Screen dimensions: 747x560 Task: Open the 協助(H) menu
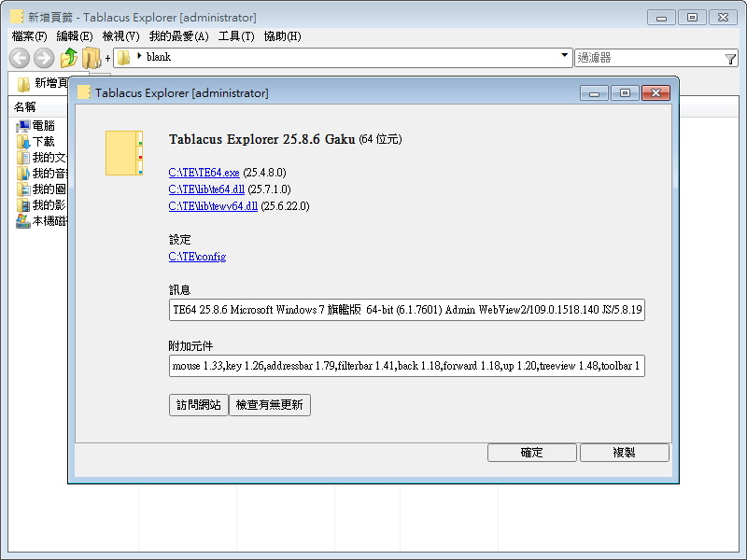tap(283, 36)
